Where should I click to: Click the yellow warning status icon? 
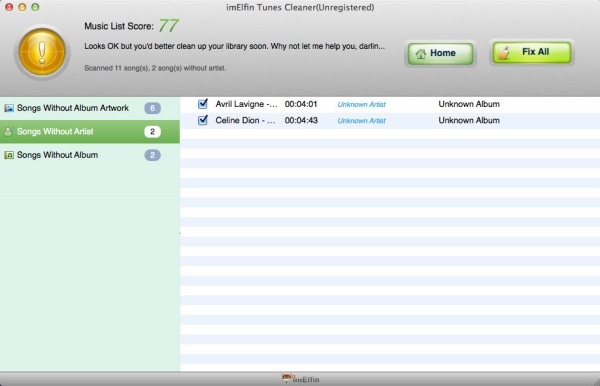(42, 52)
